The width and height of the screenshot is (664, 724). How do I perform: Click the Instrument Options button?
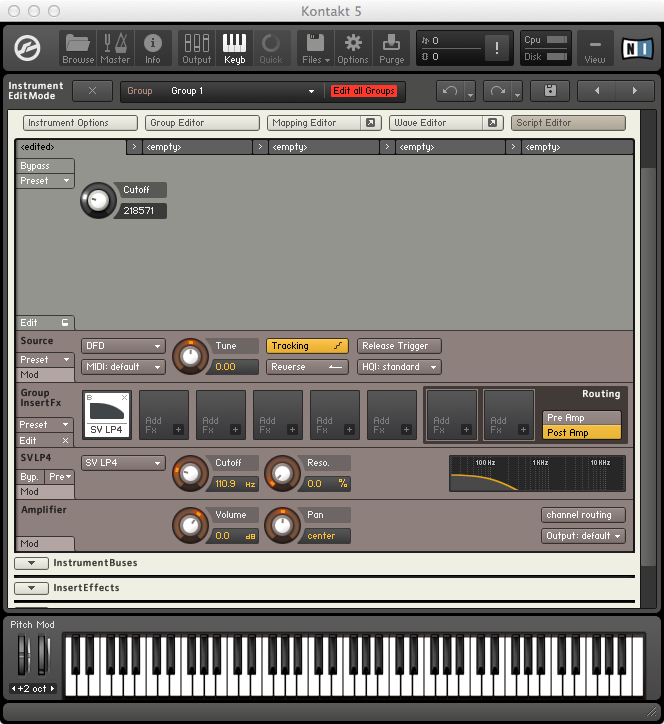[x=81, y=123]
